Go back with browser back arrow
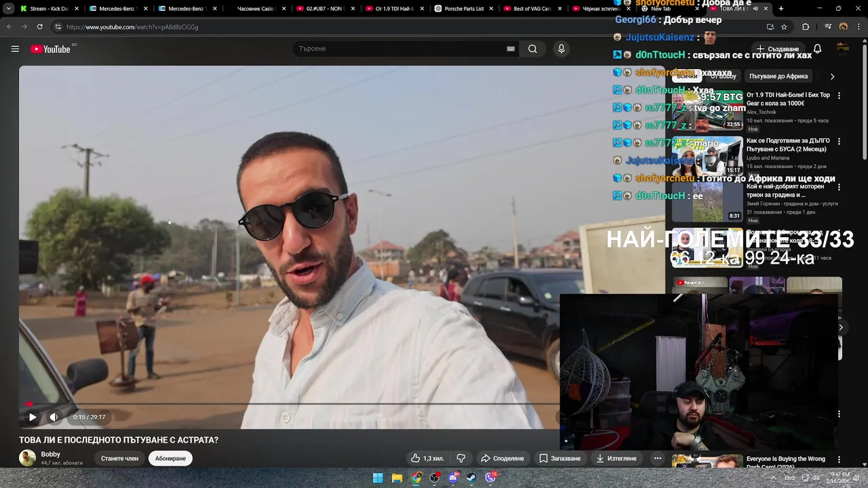The width and height of the screenshot is (868, 488). (x=9, y=26)
